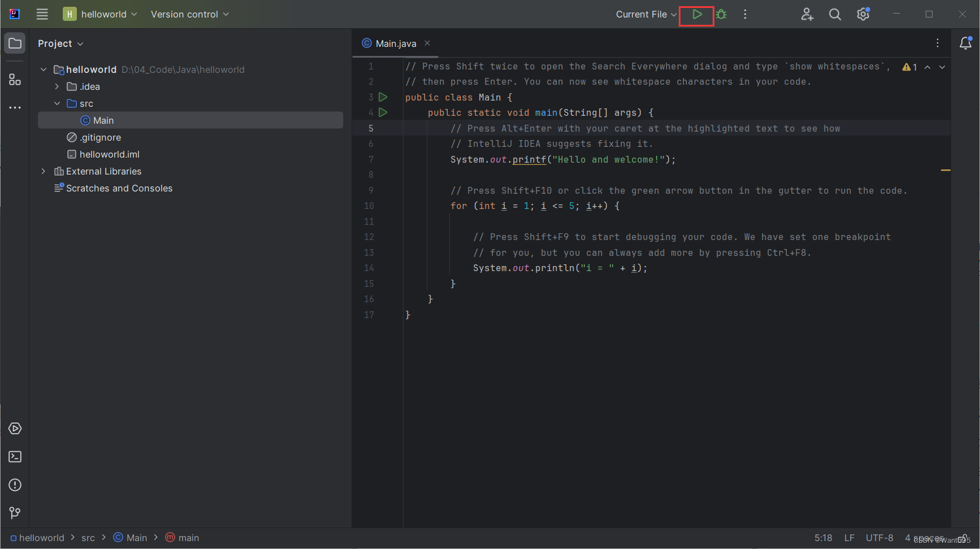Click gutter run arrow beside class Main

[383, 97]
